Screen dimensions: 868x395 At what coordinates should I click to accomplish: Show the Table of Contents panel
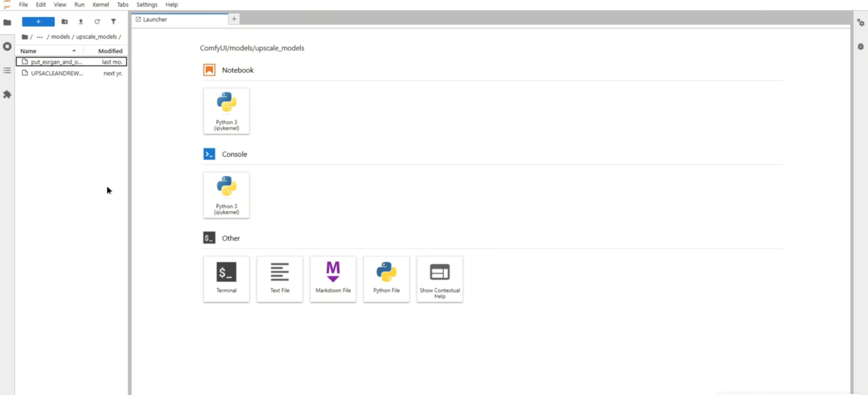[7, 70]
